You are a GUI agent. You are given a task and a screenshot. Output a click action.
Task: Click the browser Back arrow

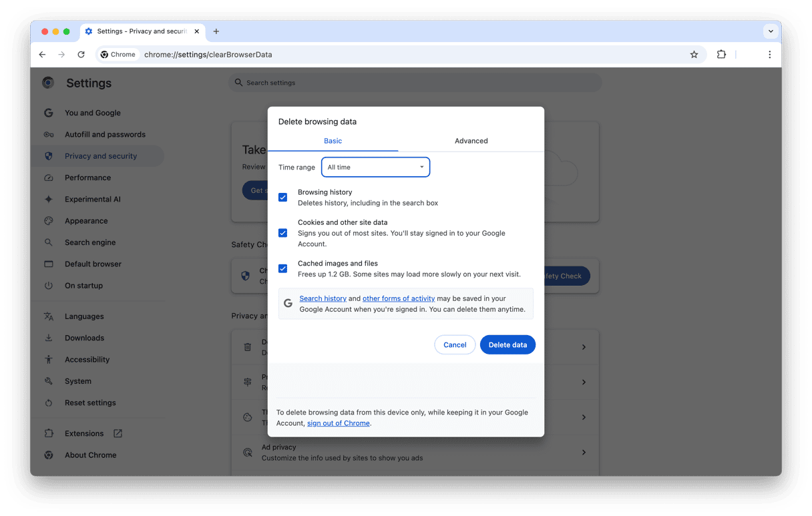tap(42, 55)
